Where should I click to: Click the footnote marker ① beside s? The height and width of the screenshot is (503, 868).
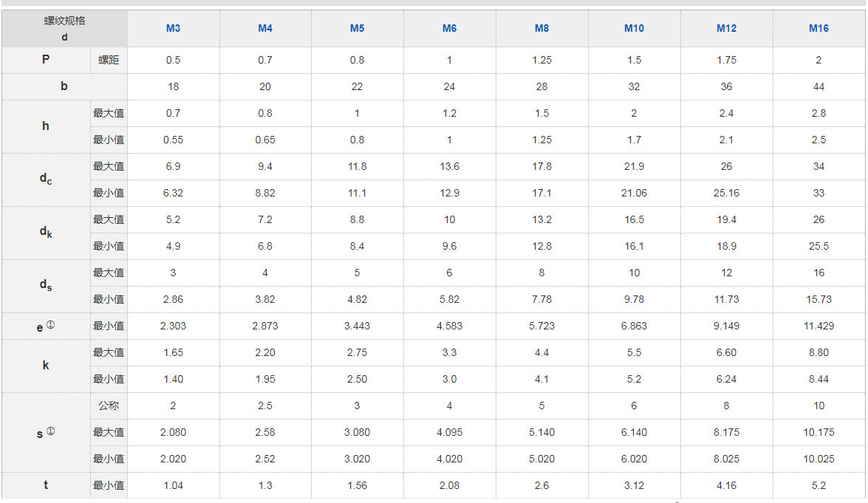click(x=51, y=431)
